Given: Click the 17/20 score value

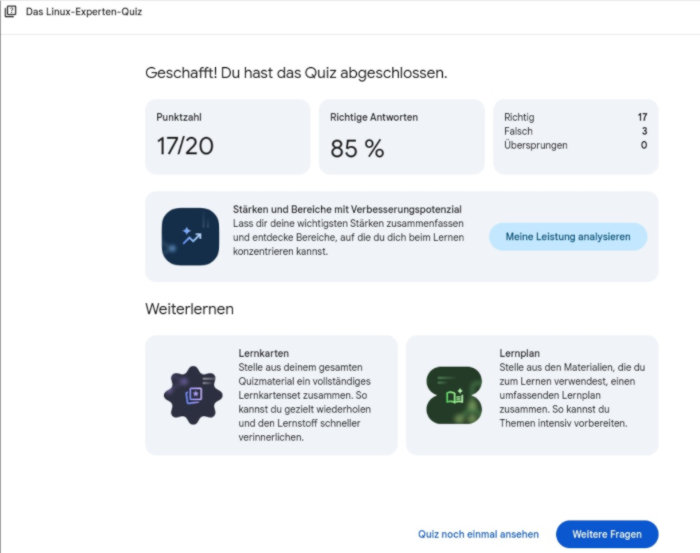Looking at the screenshot, I should [185, 147].
